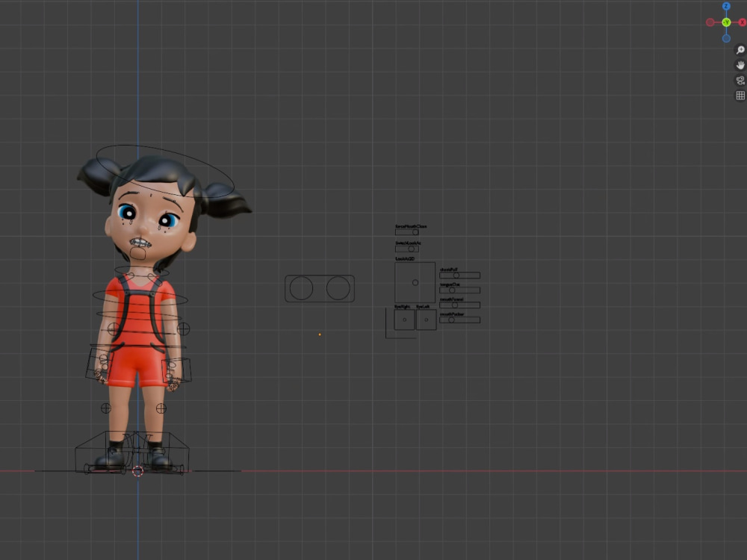Select the right circle of the eye target control

(338, 288)
